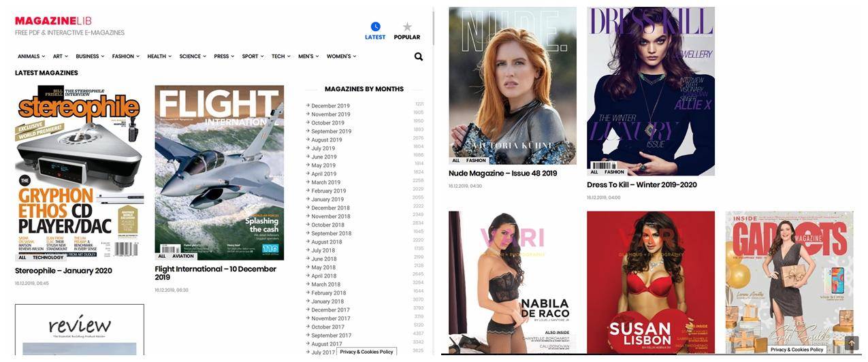Screen dimensions: 868x362
Task: Expand the Business menu
Action: coord(90,56)
